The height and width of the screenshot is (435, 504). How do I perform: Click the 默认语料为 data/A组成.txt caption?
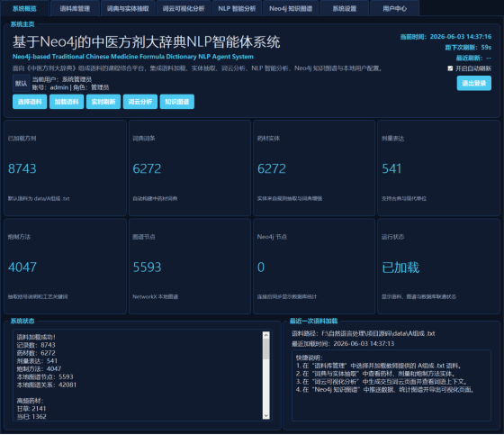39,198
